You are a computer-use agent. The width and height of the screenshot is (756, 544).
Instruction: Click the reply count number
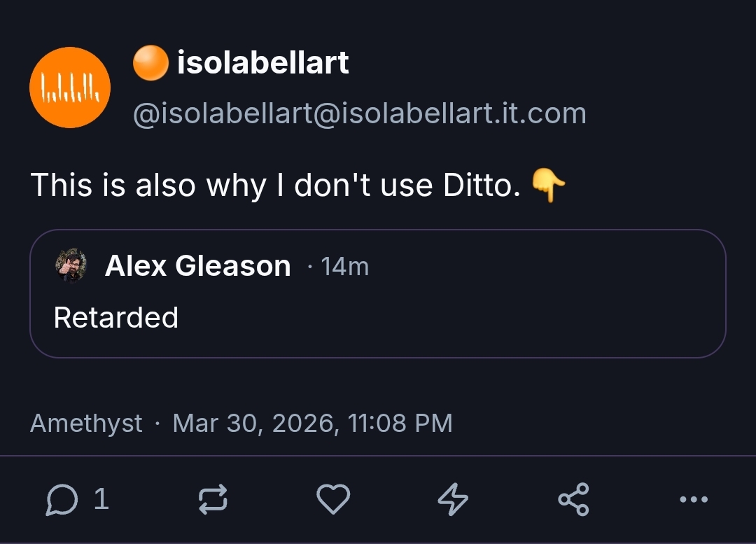click(x=101, y=499)
